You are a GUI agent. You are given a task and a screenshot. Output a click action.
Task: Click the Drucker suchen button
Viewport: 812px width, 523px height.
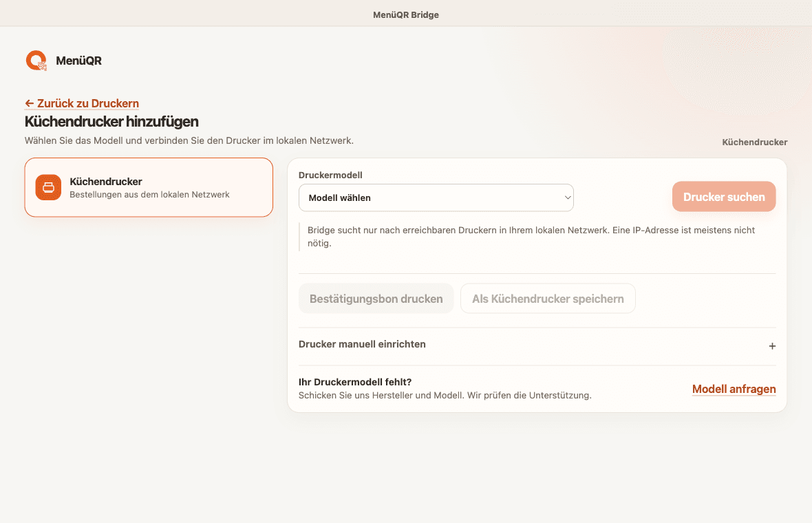724,197
